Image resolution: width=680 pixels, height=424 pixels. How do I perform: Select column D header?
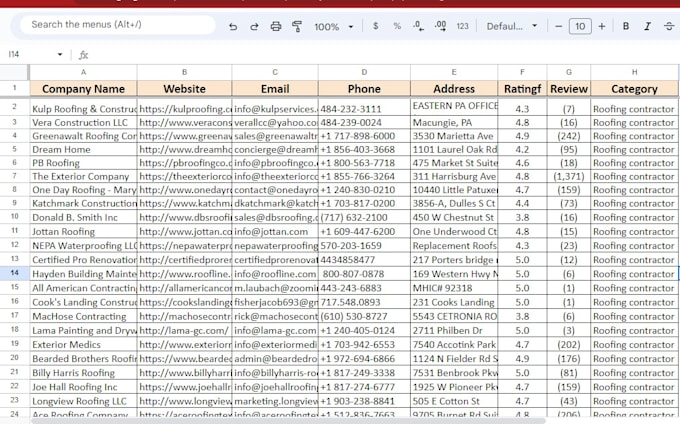[x=364, y=72]
